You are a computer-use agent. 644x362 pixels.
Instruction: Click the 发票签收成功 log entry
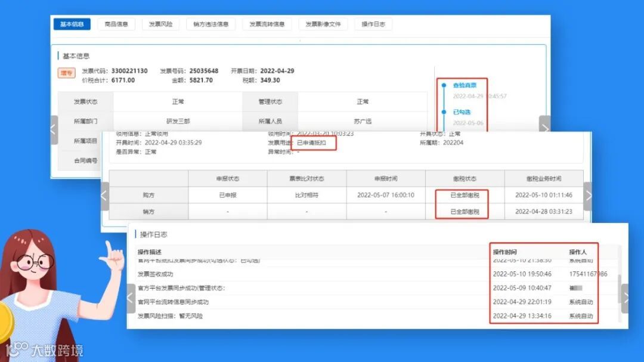pos(155,274)
